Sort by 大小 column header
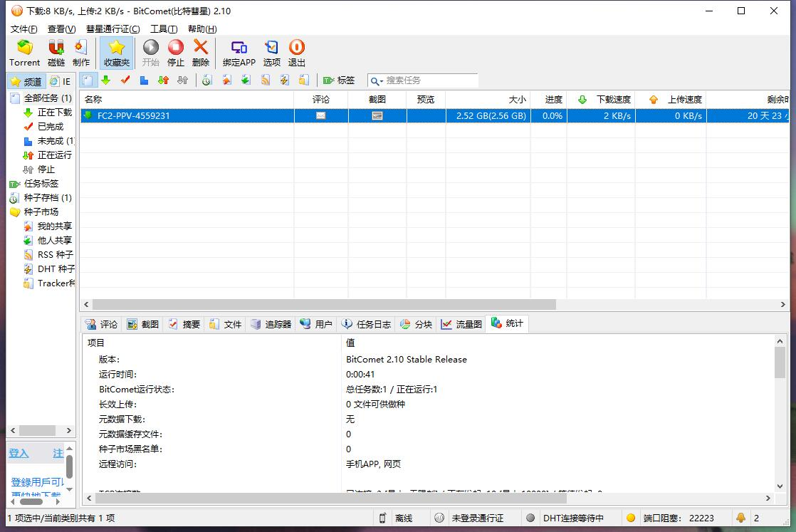The height and width of the screenshot is (532, 796). [x=488, y=100]
